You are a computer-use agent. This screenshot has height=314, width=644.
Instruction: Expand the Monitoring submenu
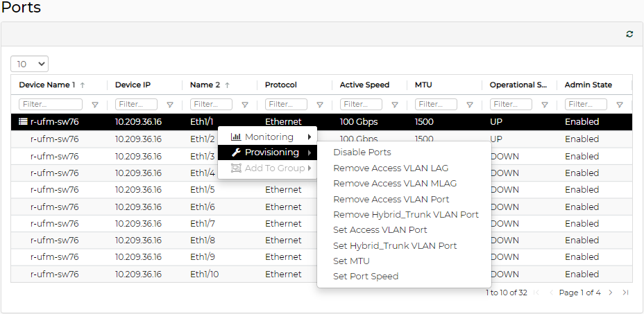pos(268,137)
